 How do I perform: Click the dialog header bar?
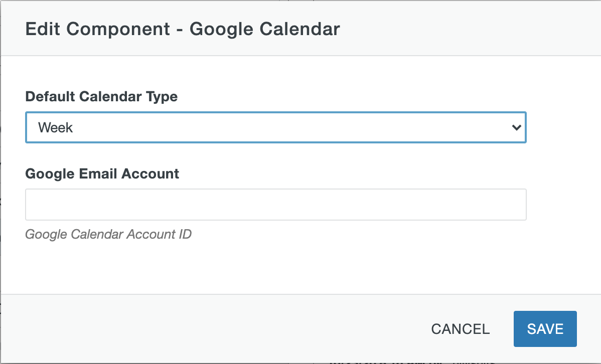pyautogui.click(x=301, y=29)
